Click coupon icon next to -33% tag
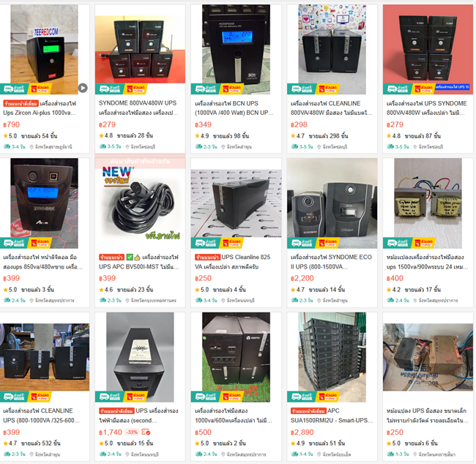 coord(146,432)
